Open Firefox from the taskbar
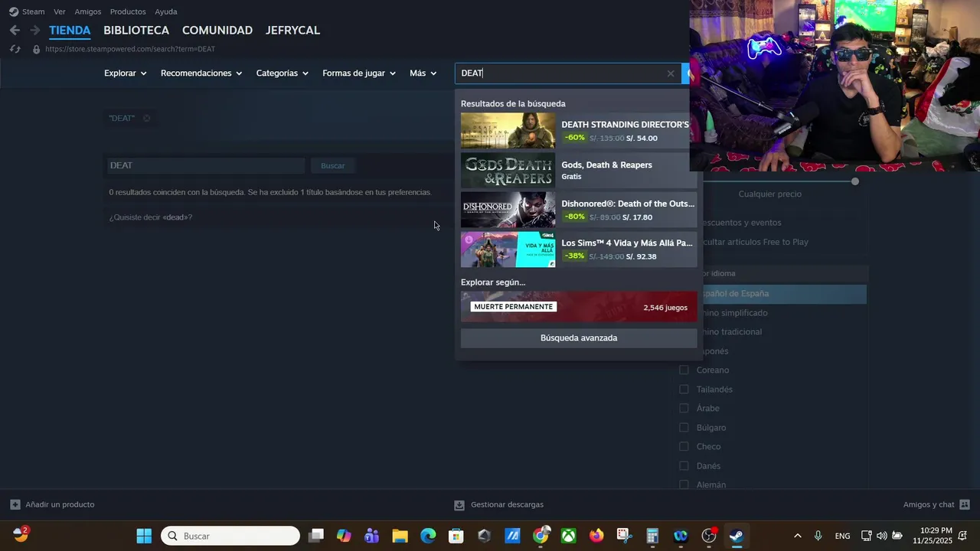The image size is (980, 551). pyautogui.click(x=596, y=536)
